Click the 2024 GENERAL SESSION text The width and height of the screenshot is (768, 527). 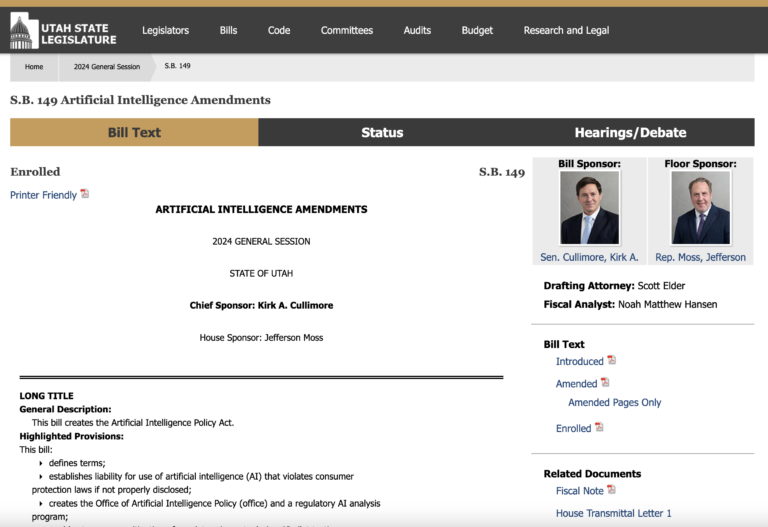pyautogui.click(x=261, y=241)
